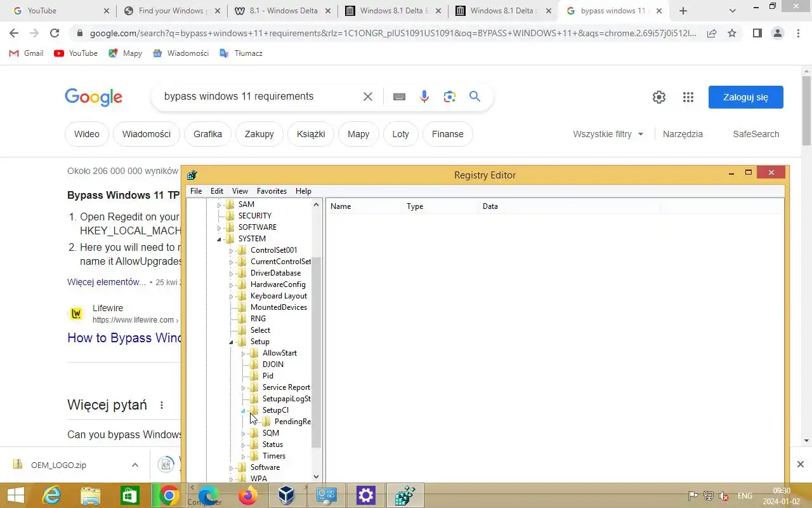Go back in Chrome
This screenshot has width=812, height=508.
point(14,33)
